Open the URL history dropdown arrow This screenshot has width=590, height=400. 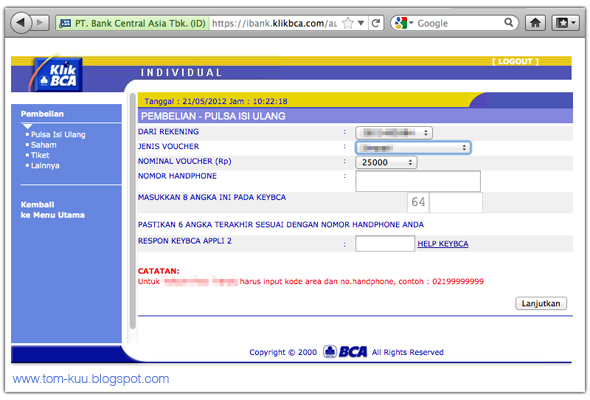pyautogui.click(x=361, y=23)
